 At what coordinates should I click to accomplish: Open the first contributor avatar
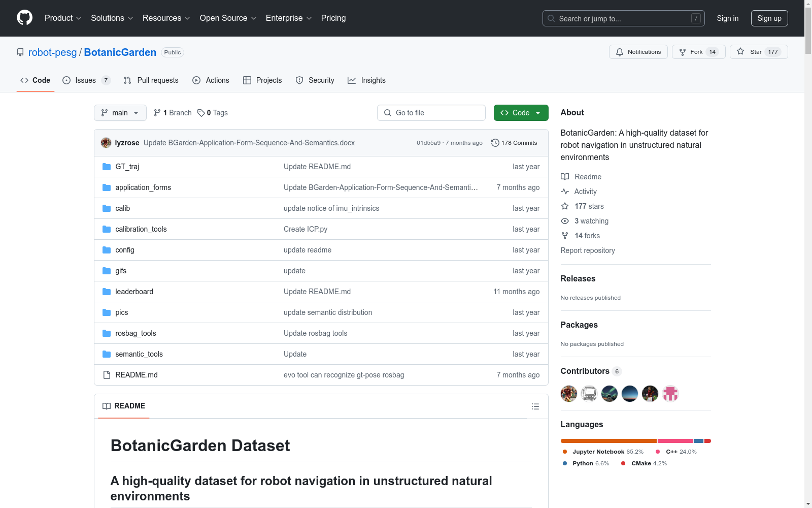[x=569, y=394]
